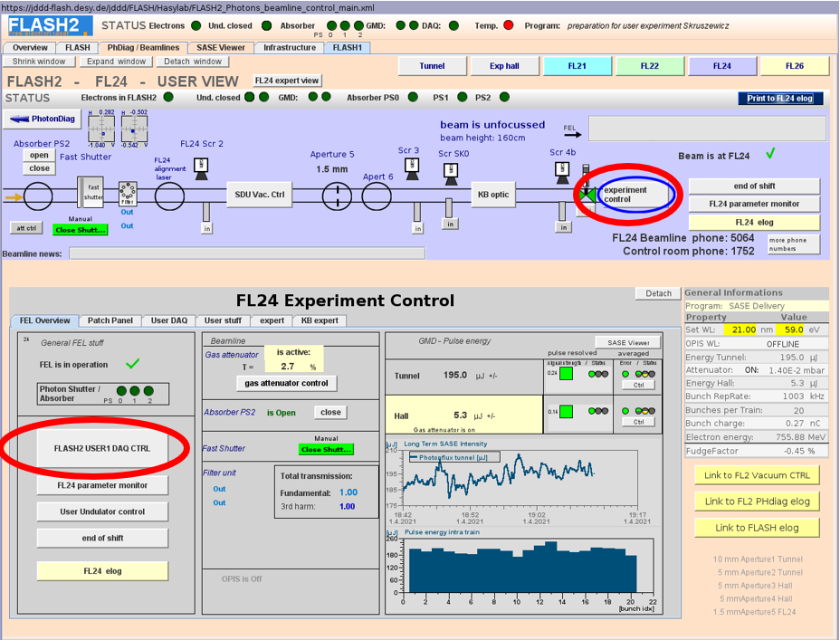Detach the FL24 Experiment Control panel
Screen dimensions: 840x640
coord(659,293)
